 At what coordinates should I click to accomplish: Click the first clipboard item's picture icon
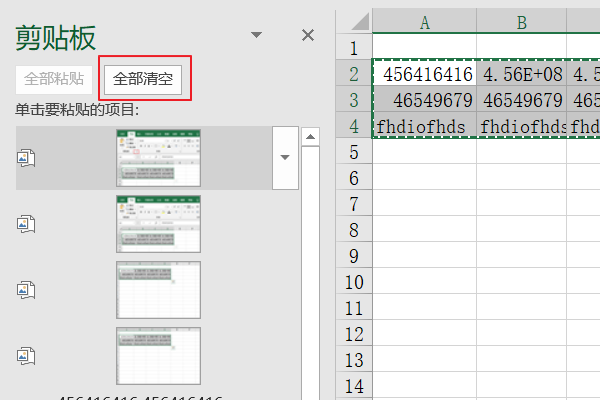pyautogui.click(x=26, y=158)
